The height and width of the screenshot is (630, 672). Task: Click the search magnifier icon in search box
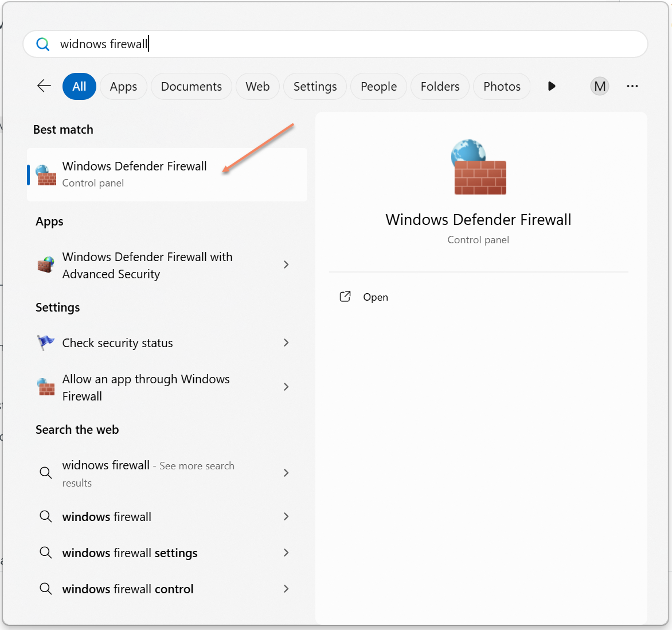click(x=43, y=44)
